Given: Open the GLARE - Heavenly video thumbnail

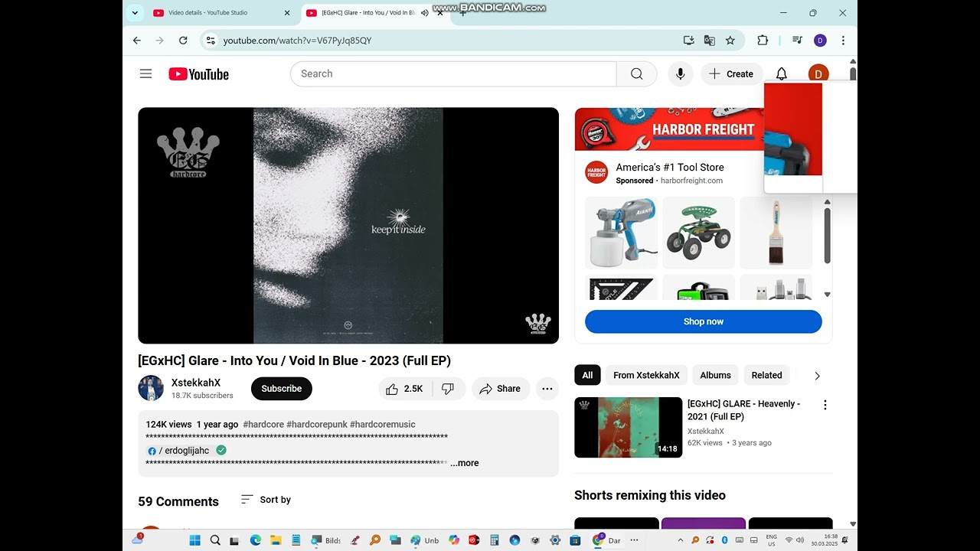Looking at the screenshot, I should coord(628,427).
